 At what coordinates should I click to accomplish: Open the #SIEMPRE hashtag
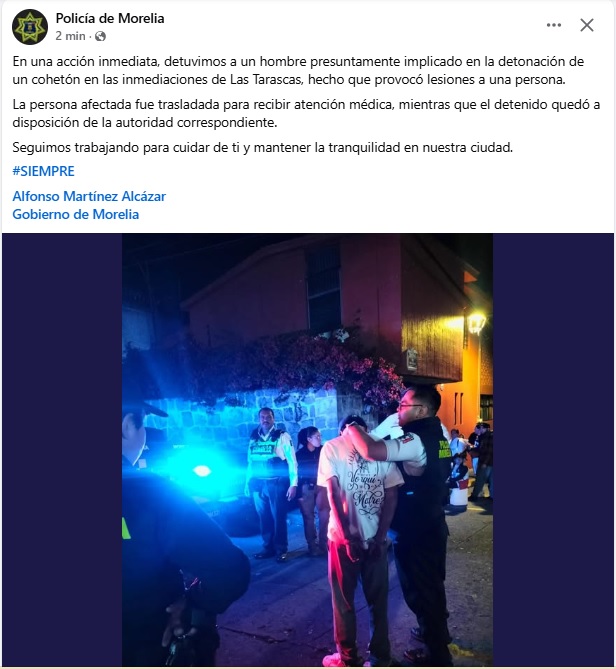point(44,171)
